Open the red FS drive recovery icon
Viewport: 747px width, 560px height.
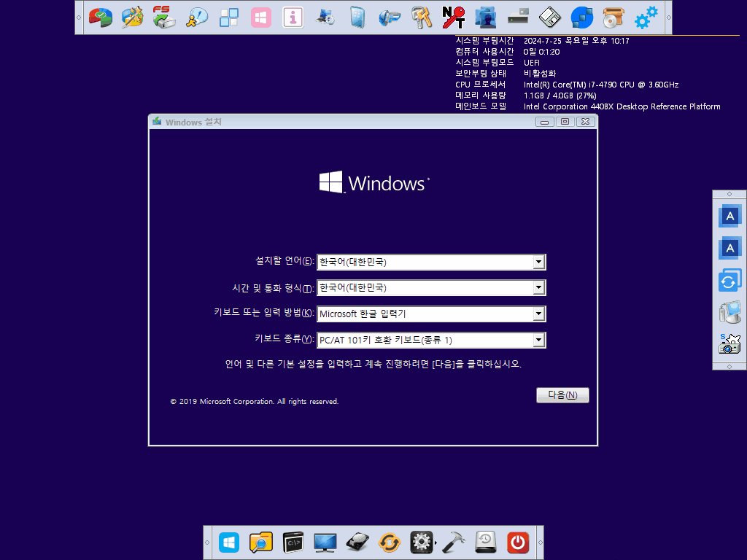[x=164, y=17]
